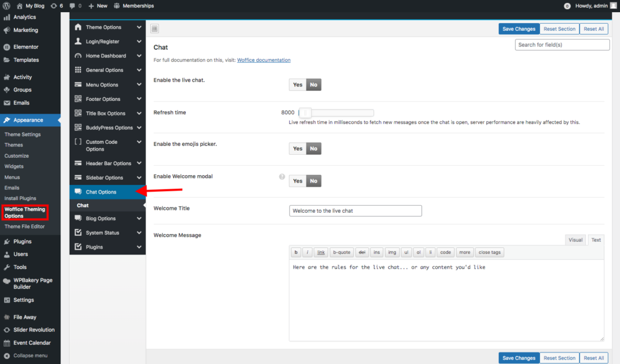Viewport: 620px width, 364px height.
Task: Click the Welcome Title input field
Action: (x=355, y=211)
